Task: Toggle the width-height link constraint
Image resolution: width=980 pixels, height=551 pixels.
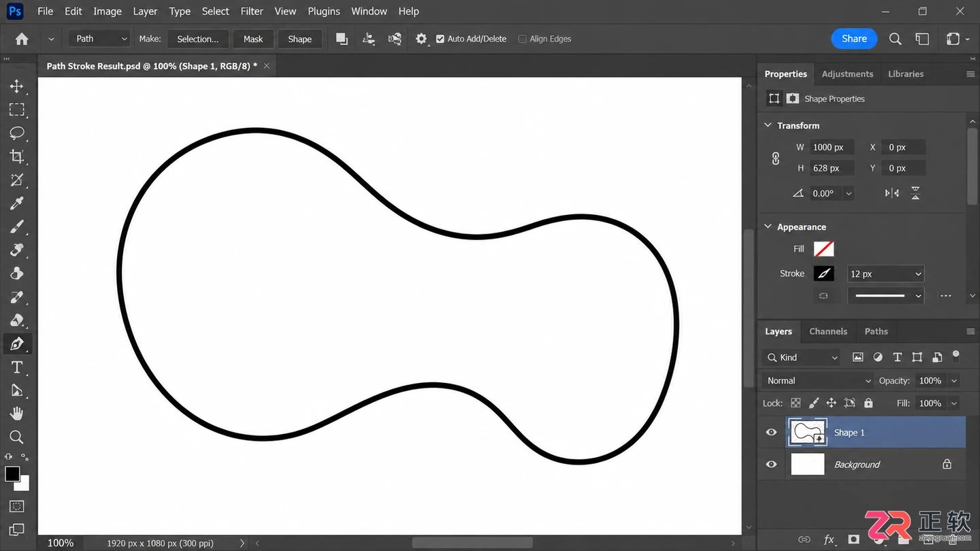Action: [775, 158]
